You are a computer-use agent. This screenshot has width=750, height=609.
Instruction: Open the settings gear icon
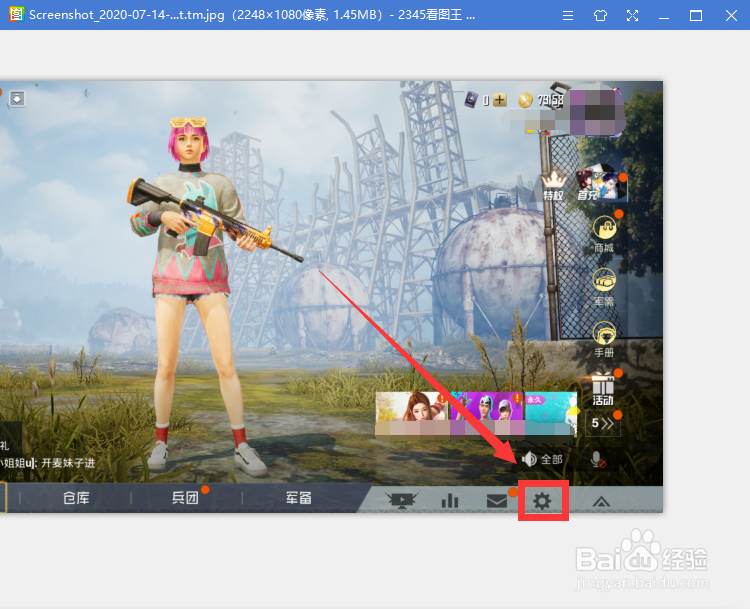click(542, 501)
